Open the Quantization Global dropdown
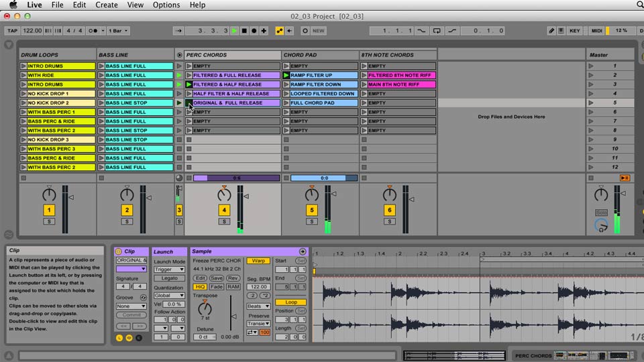This screenshot has width=644, height=362. point(169,296)
